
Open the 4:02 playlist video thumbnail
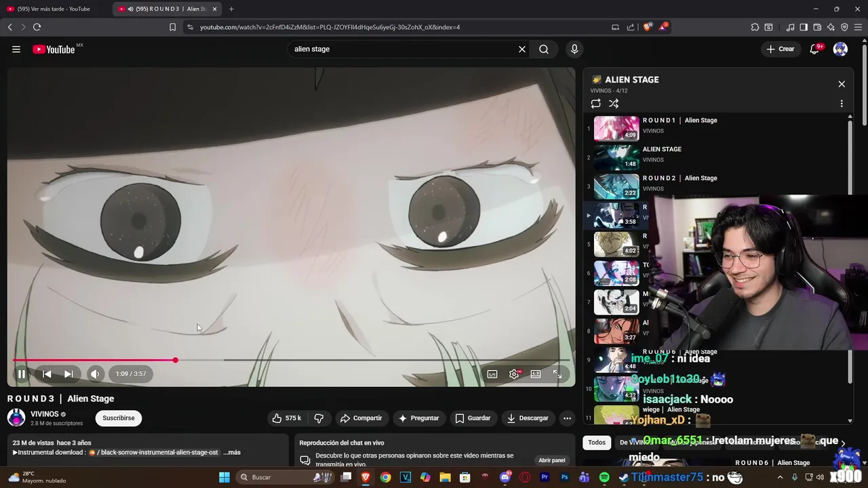click(x=616, y=244)
